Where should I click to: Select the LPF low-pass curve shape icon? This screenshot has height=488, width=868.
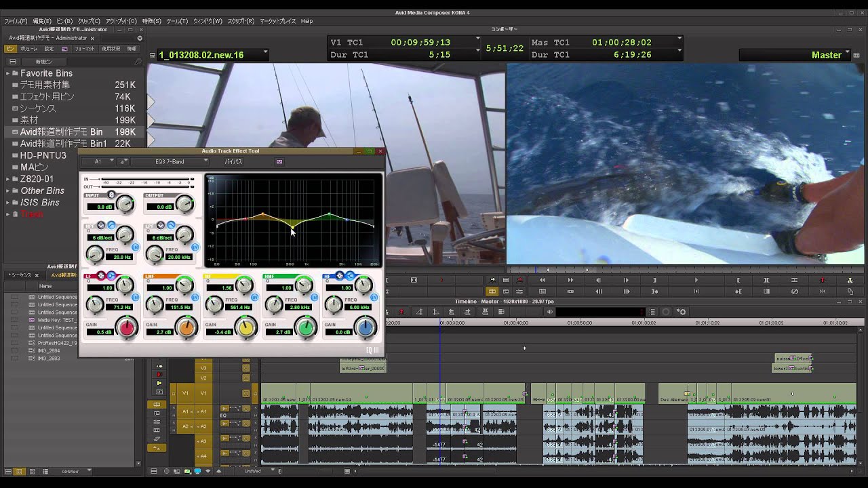tap(171, 226)
